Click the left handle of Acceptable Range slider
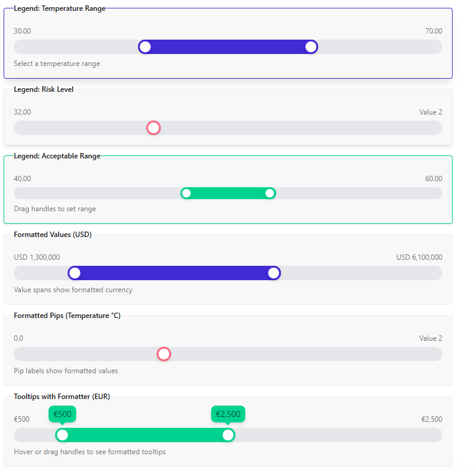Viewport: 476px width, 471px height. coord(187,193)
